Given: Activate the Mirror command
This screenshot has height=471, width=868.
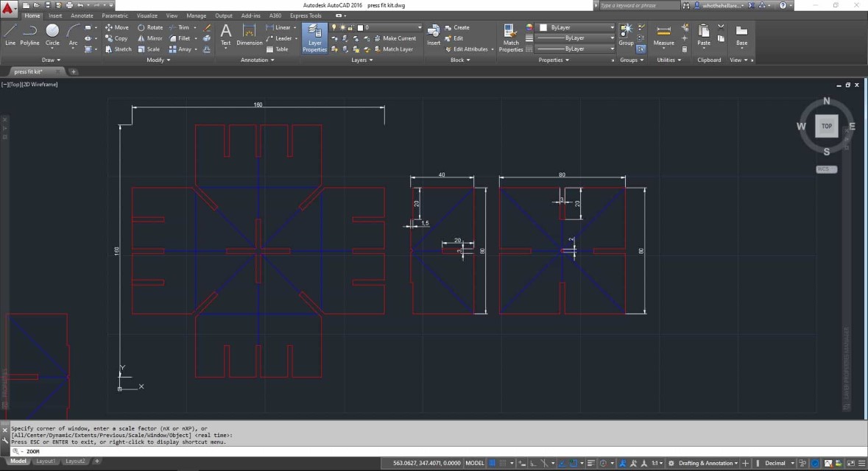Looking at the screenshot, I should coord(150,38).
